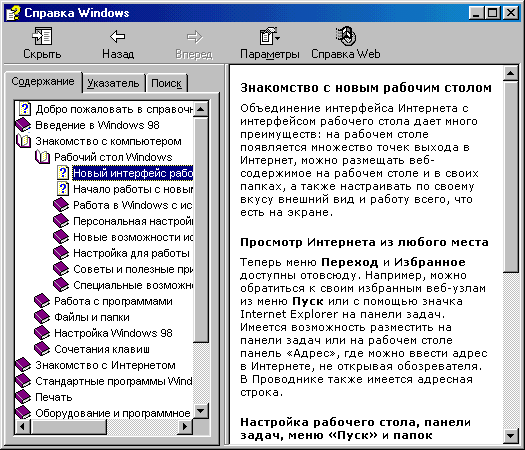This screenshot has width=525, height=450.
Task: Click the book icon beside Печать
Action: click(23, 397)
